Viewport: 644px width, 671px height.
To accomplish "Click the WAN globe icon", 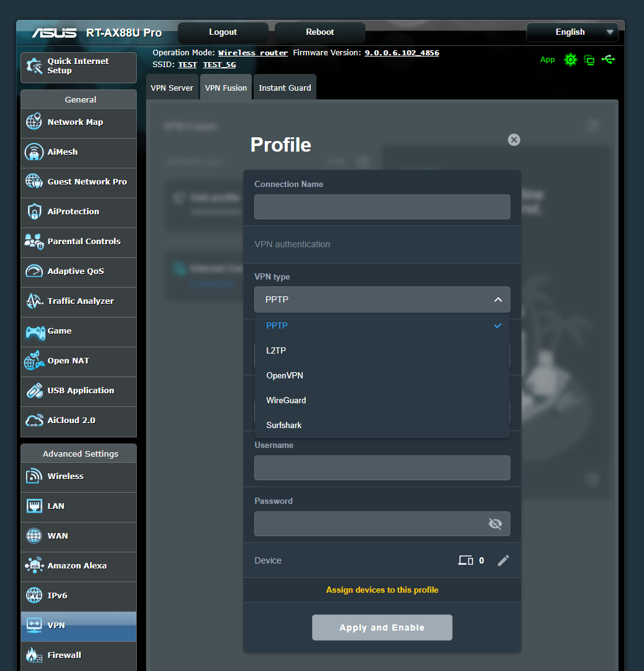I will coord(34,536).
